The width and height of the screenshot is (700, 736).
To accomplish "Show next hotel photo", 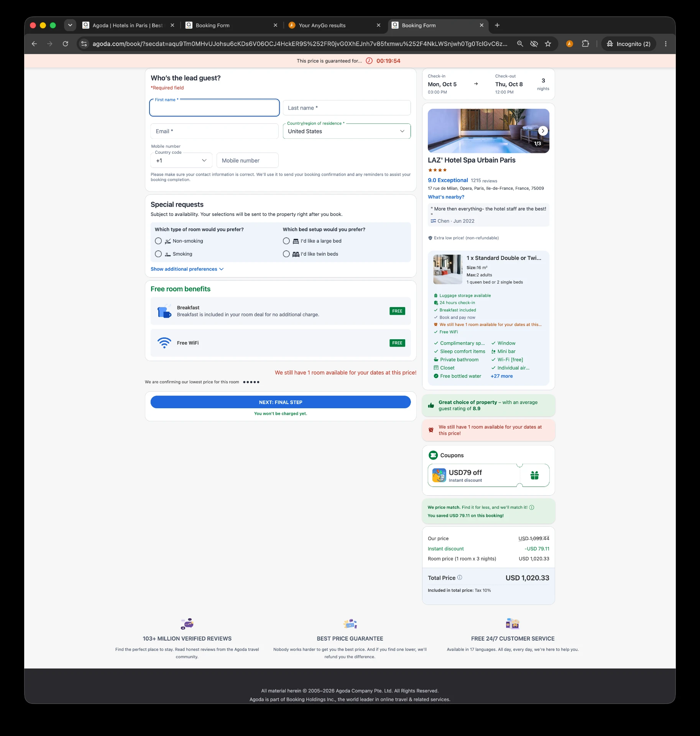I will (x=543, y=131).
